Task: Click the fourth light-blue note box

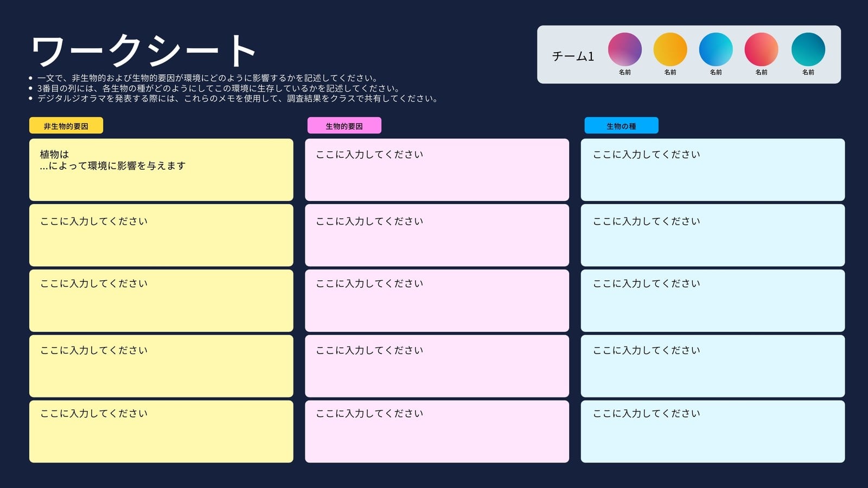Action: [713, 366]
